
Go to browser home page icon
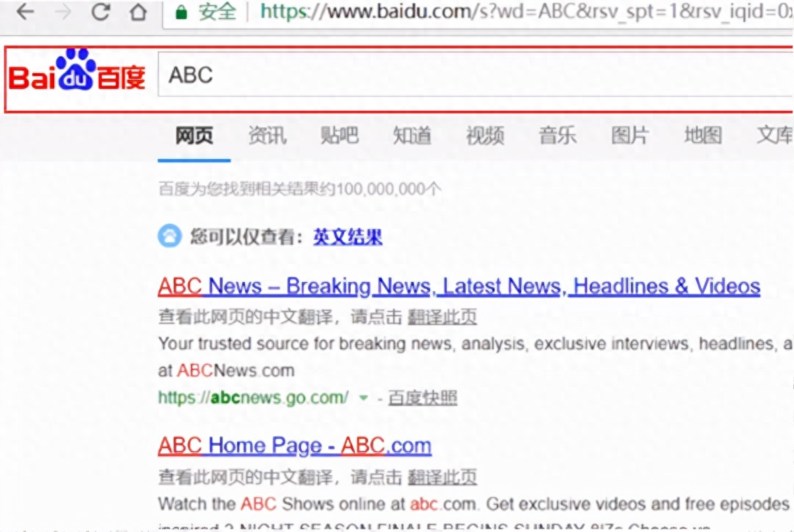pos(138,11)
